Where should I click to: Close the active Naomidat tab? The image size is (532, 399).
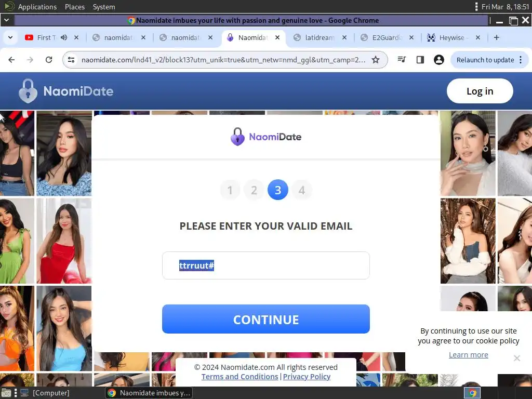click(x=277, y=37)
